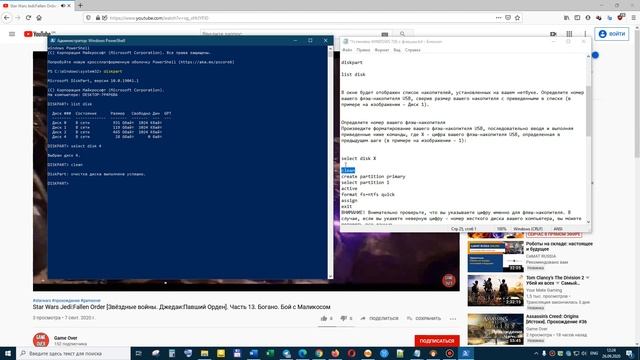Open YouTube apps grid icon
Image resolution: width=640 pixels, height=360 pixels.
tap(569, 34)
